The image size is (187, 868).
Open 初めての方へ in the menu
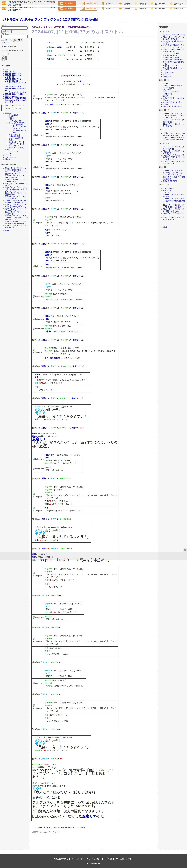pyautogui.click(x=10, y=71)
